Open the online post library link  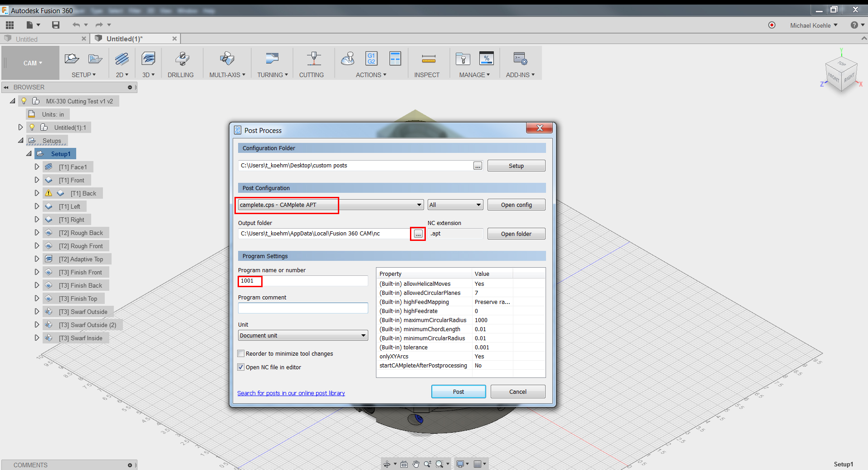click(291, 393)
